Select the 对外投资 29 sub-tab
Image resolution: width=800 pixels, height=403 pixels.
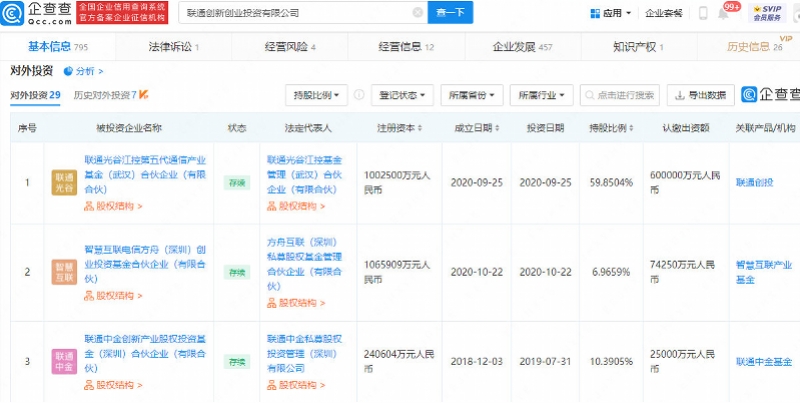(35, 95)
